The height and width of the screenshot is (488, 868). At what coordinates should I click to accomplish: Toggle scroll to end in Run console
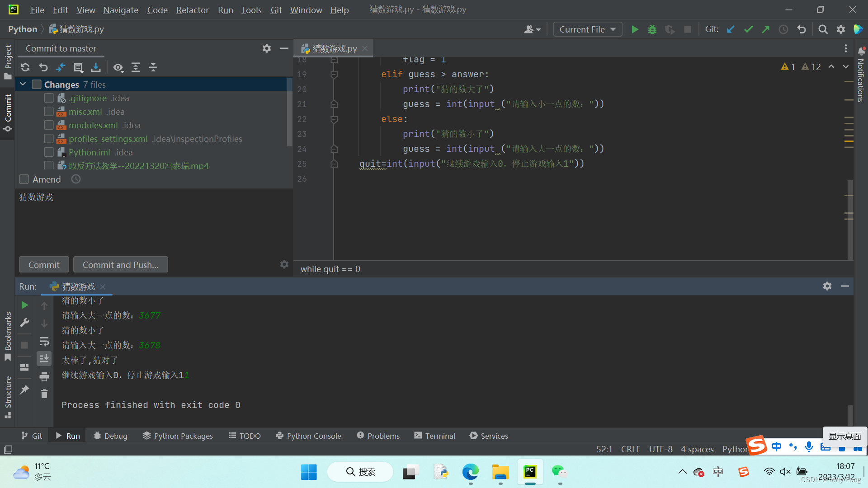44,359
